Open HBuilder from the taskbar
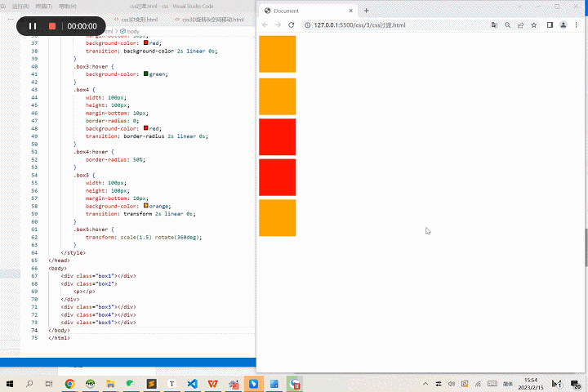The height and width of the screenshot is (392, 588). (x=90, y=384)
